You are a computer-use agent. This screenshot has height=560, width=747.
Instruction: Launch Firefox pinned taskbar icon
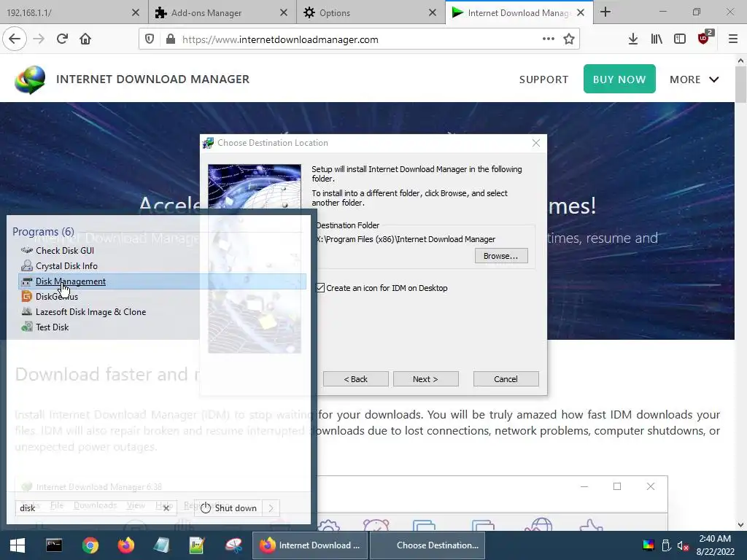click(x=126, y=545)
